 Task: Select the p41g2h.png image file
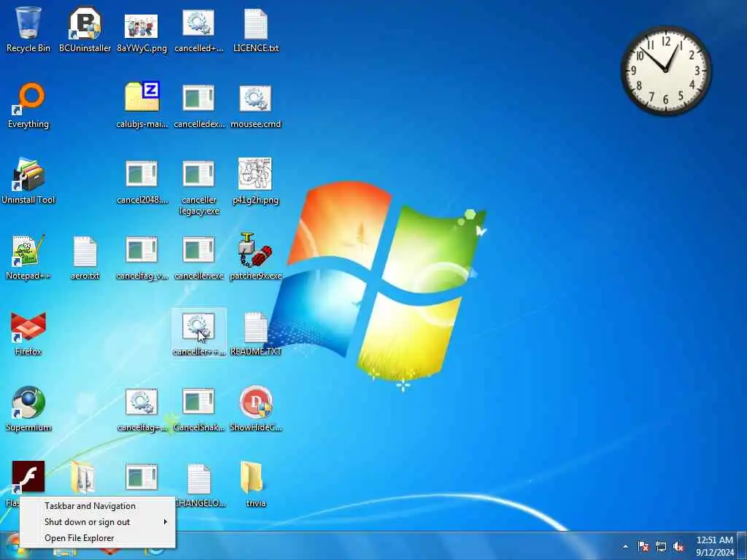click(256, 182)
